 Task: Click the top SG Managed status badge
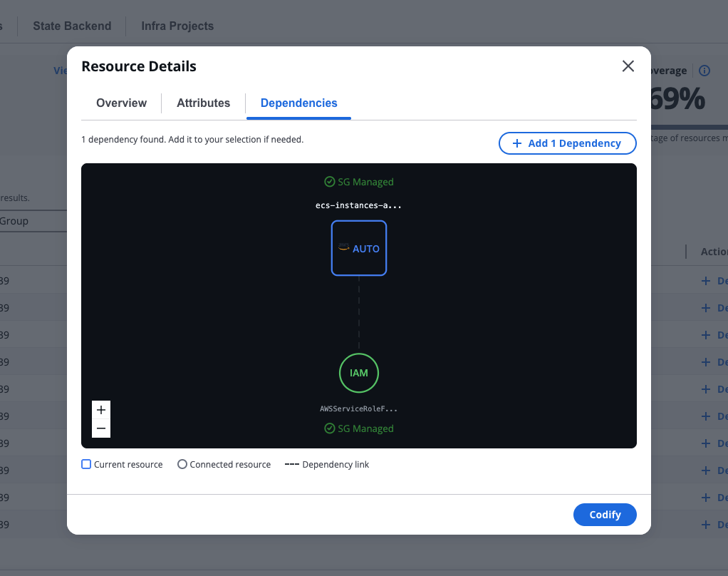point(359,182)
